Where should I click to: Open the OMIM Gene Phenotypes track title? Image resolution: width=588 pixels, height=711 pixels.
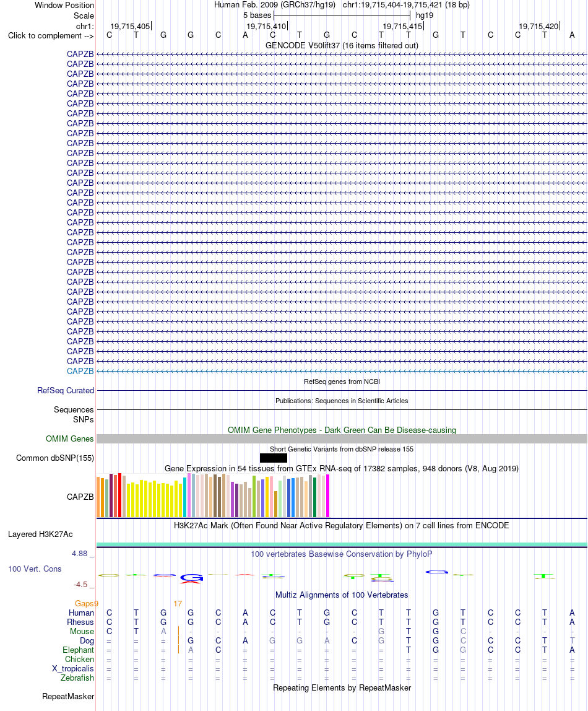click(x=342, y=430)
